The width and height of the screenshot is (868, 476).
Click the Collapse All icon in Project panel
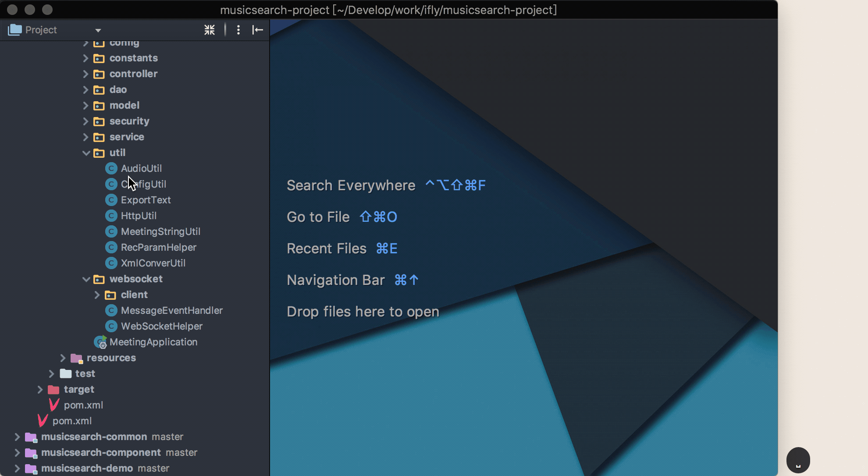210,30
